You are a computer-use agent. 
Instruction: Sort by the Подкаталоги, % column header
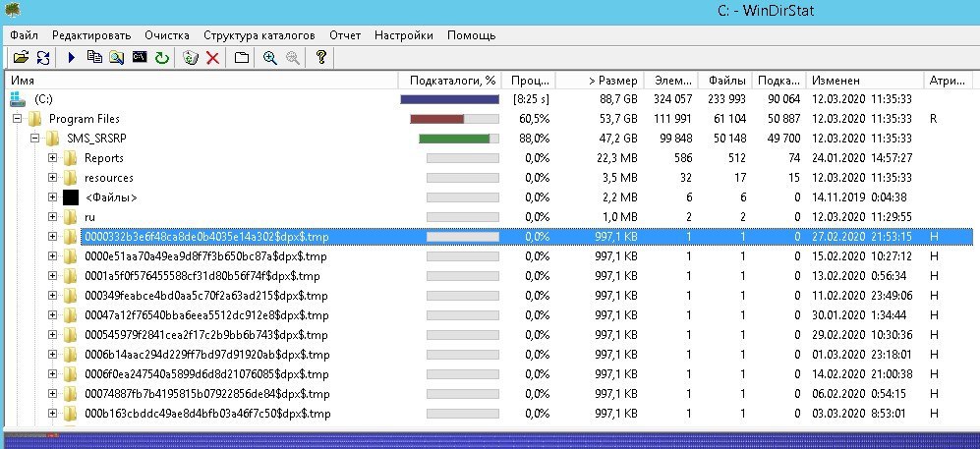(x=451, y=81)
